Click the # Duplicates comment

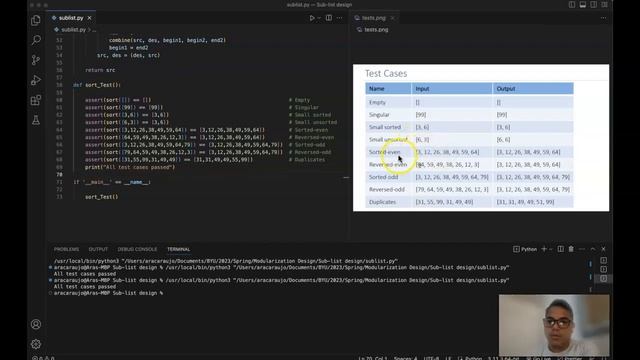tap(307, 160)
